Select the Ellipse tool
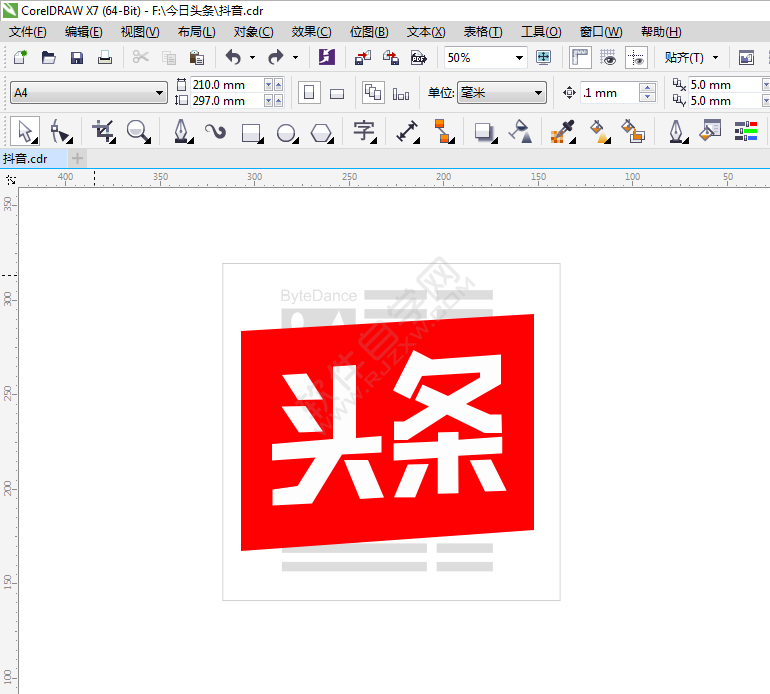This screenshot has height=694, width=770. [287, 133]
